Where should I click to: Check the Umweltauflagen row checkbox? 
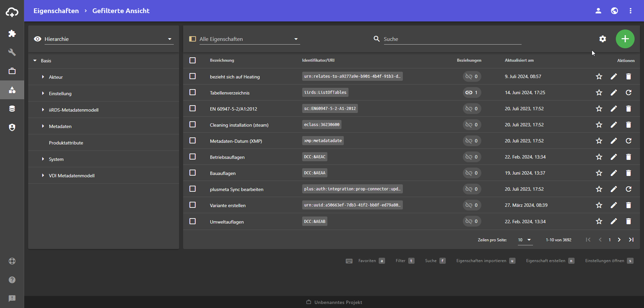coord(193,221)
